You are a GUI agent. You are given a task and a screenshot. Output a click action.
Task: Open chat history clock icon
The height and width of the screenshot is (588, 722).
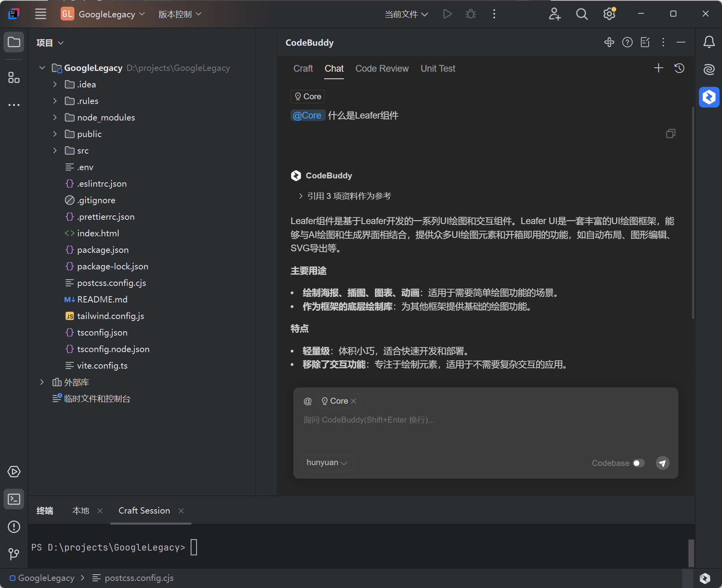point(679,69)
